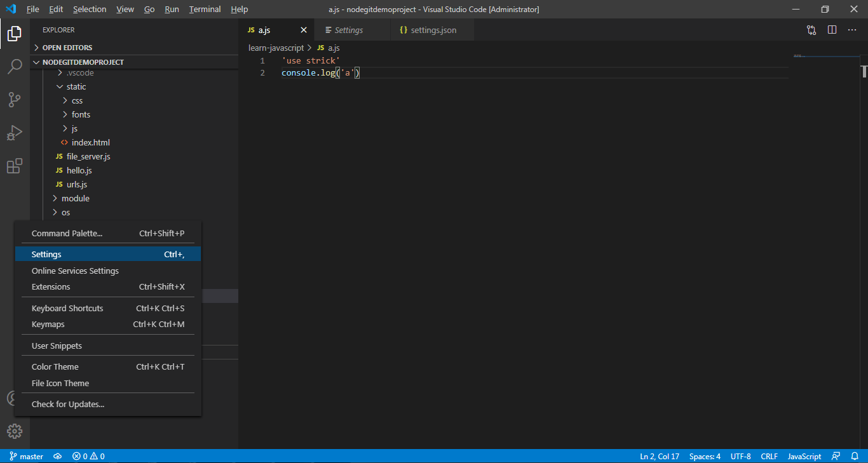Open the Source Control view icon

coord(15,100)
